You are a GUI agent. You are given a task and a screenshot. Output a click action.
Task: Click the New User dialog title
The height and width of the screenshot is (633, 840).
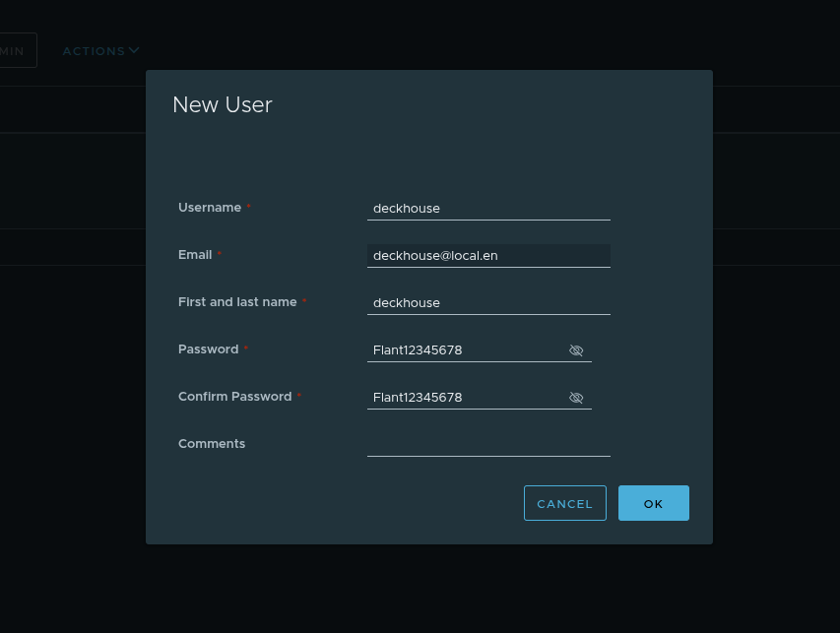(x=222, y=104)
